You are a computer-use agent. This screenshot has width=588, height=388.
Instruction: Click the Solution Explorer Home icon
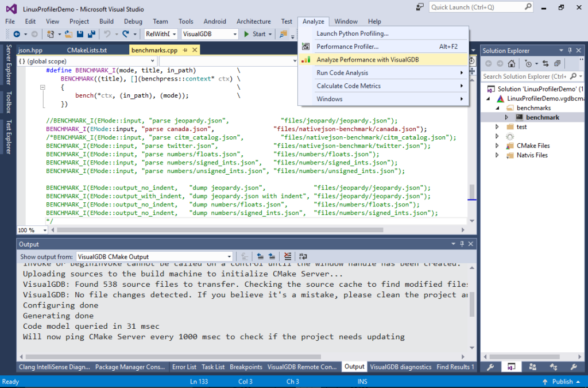coord(512,64)
